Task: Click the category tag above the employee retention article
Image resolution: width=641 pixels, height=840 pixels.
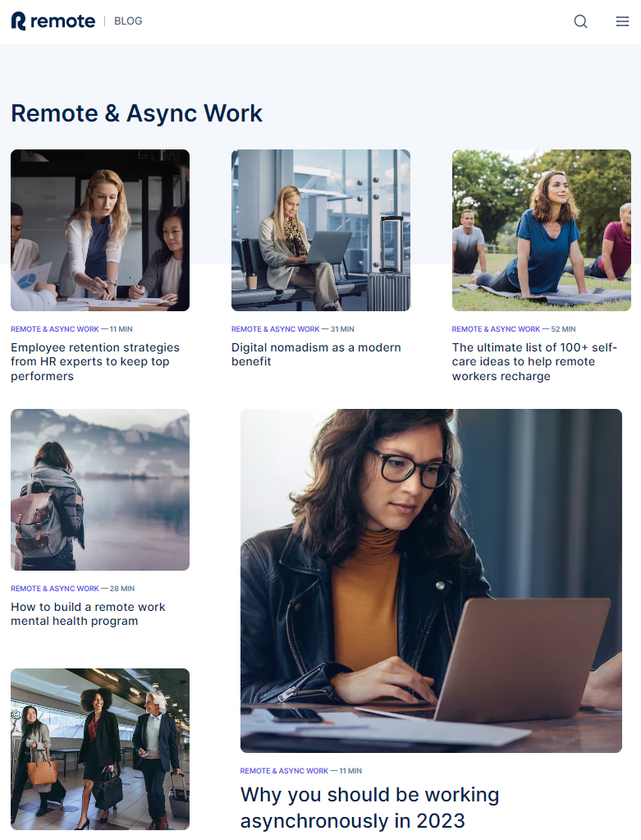Action: pos(54,329)
